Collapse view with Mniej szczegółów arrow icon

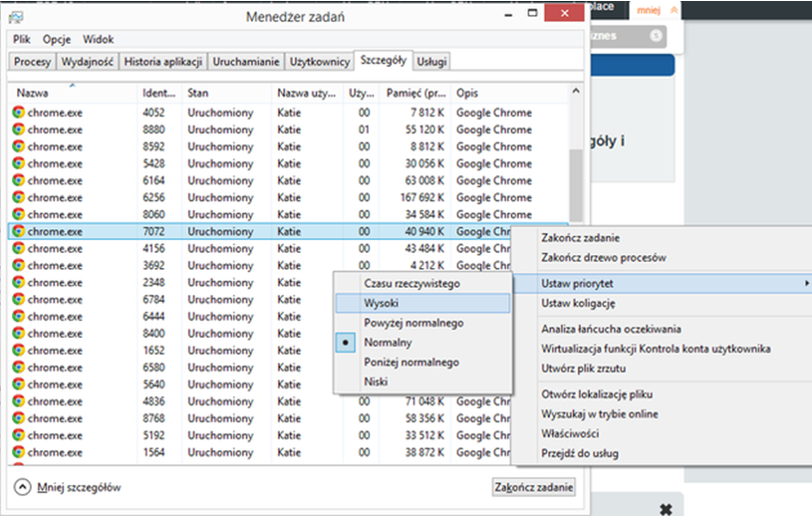coord(22,487)
